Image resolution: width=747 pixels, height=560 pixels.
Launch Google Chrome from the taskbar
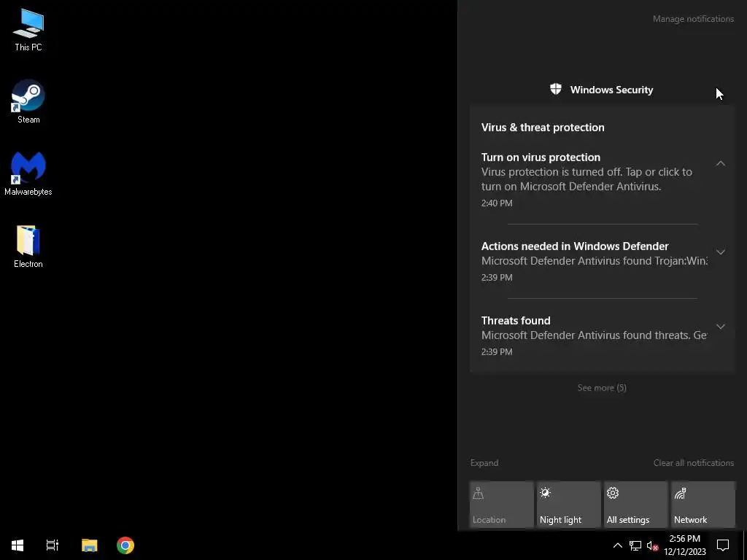[x=125, y=545]
